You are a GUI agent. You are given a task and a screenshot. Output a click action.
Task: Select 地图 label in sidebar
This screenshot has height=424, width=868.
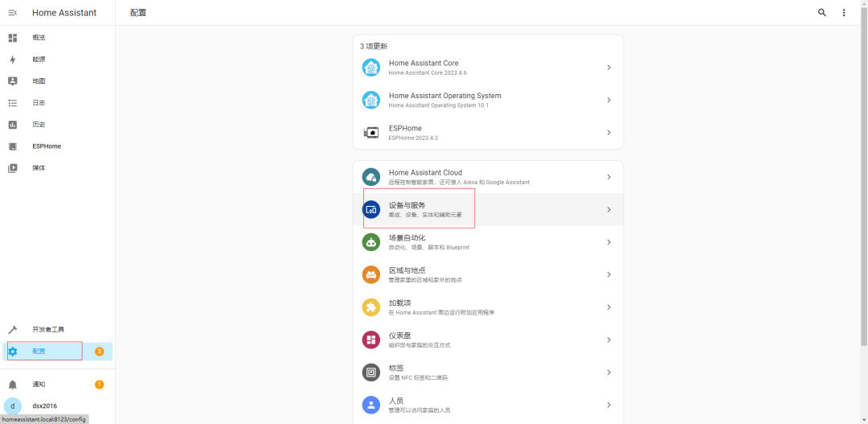(x=39, y=81)
